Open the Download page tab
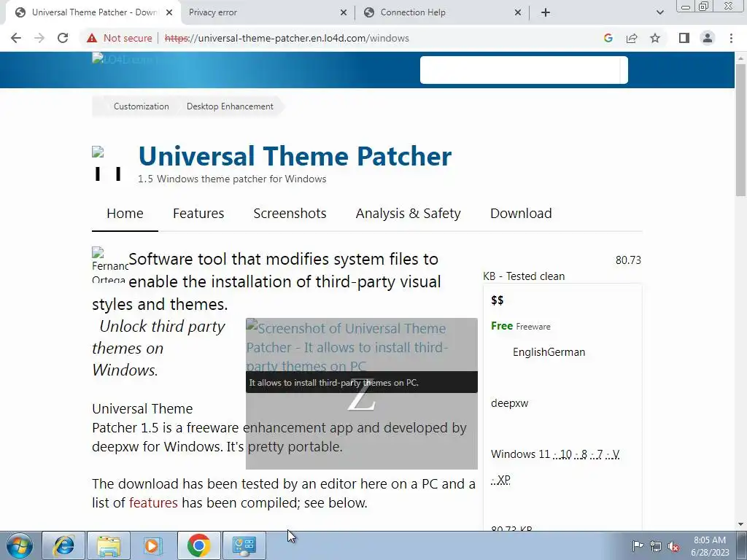Viewport: 747px width, 560px height. tap(521, 214)
